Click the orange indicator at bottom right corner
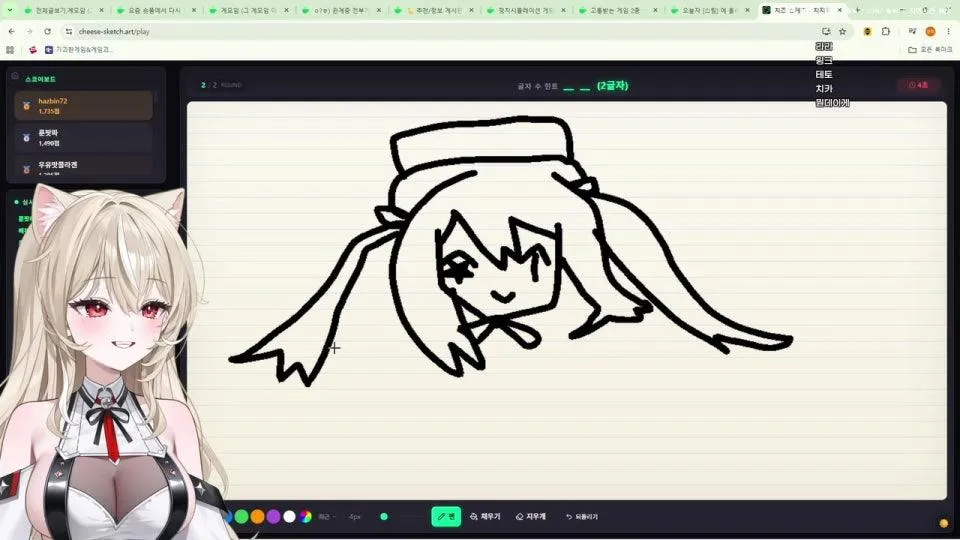This screenshot has height=540, width=960. 943,523
